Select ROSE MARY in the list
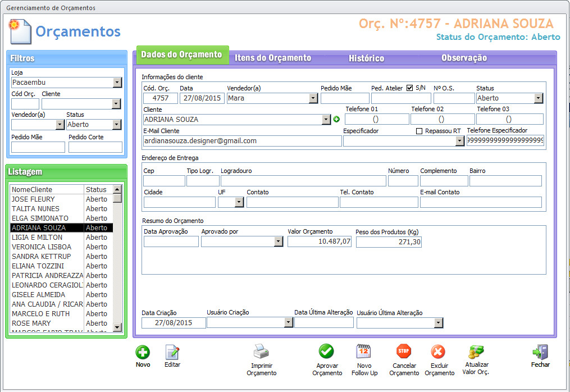 tap(61, 323)
